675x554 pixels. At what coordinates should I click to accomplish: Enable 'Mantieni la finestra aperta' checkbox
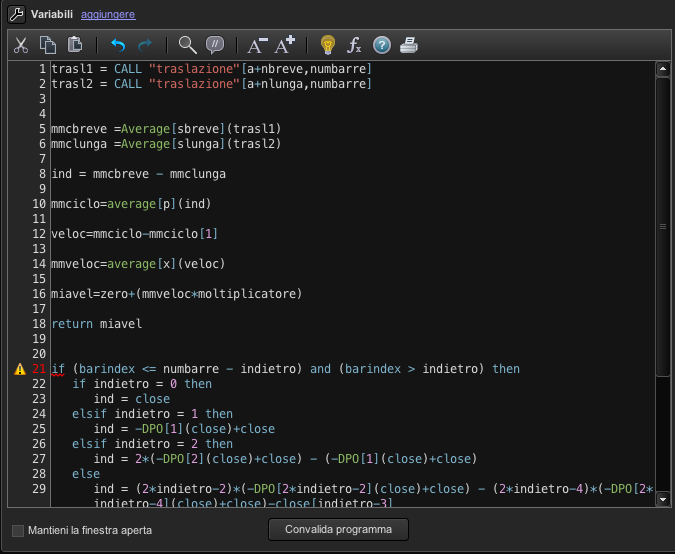pyautogui.click(x=17, y=530)
